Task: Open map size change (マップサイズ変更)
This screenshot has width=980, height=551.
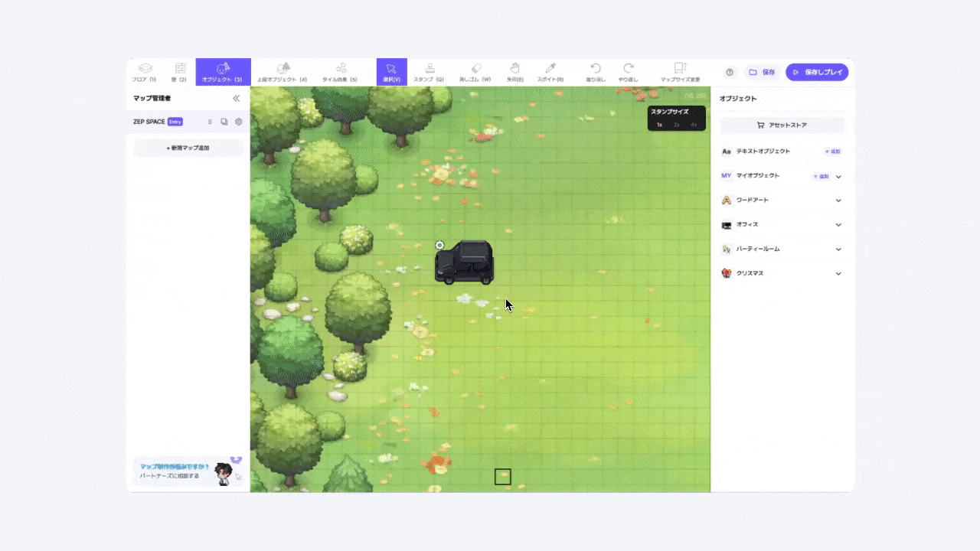Action: click(x=680, y=72)
